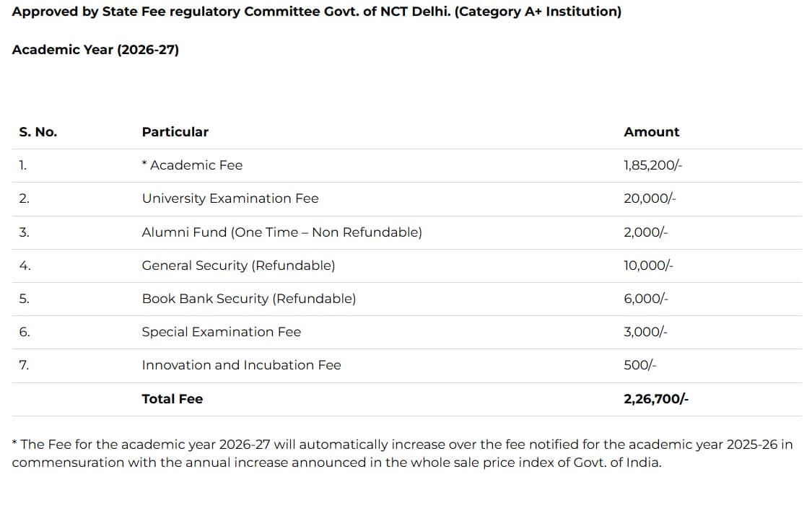The height and width of the screenshot is (508, 812).
Task: Click the 6,000/- amount cell
Action: 646,299
